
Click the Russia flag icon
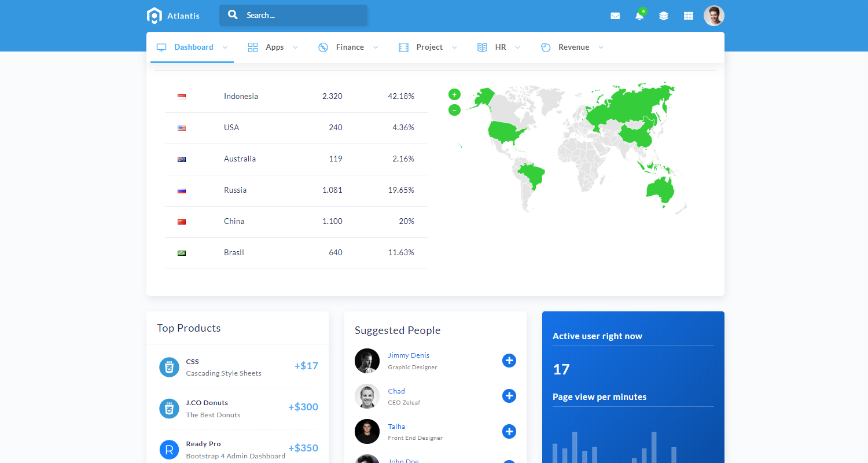(x=182, y=190)
